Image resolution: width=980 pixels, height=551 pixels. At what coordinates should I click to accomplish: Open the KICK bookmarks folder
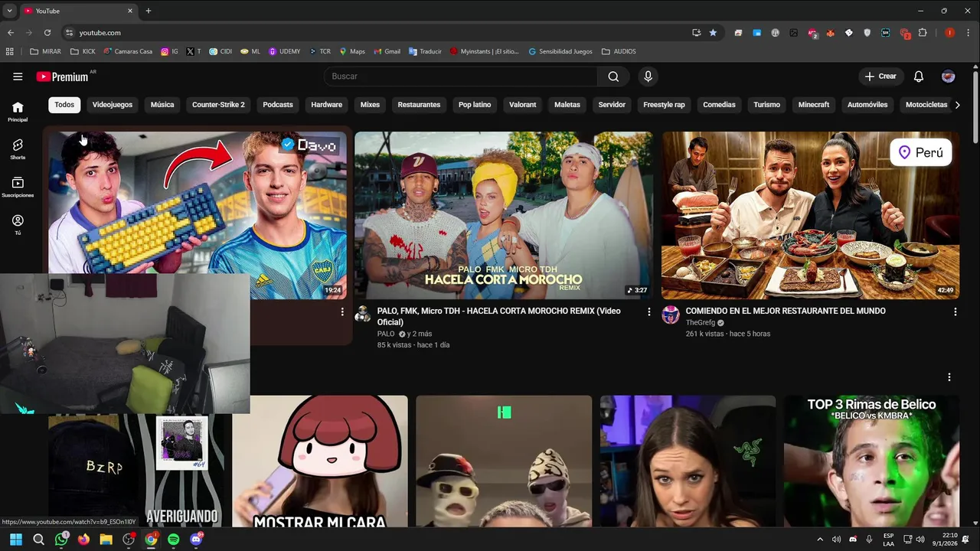(x=83, y=51)
